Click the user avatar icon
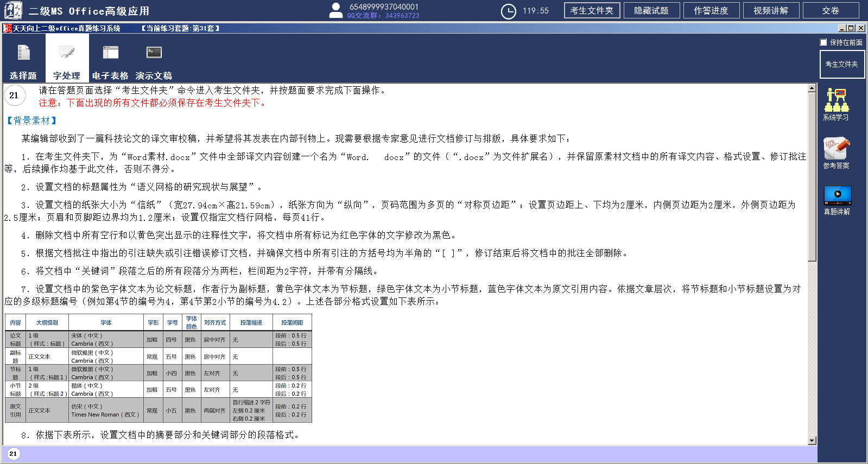868x464 pixels. click(x=336, y=10)
